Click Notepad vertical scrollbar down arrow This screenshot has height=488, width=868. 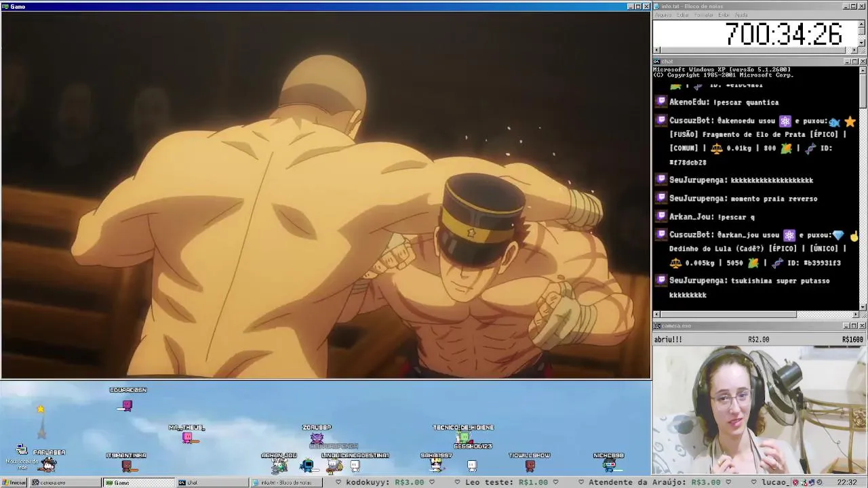(863, 43)
